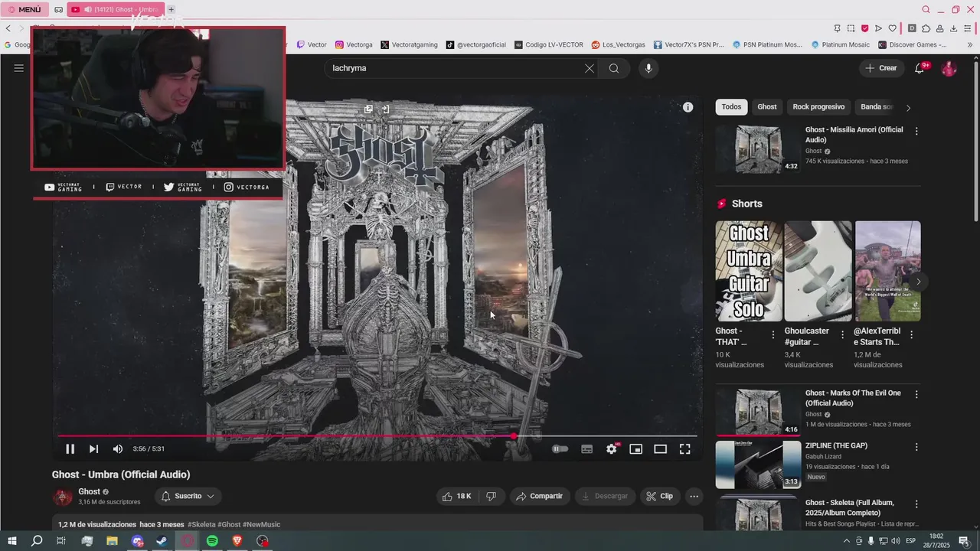The width and height of the screenshot is (980, 551).
Task: Open the browser easy setup icon
Action: pos(968,28)
